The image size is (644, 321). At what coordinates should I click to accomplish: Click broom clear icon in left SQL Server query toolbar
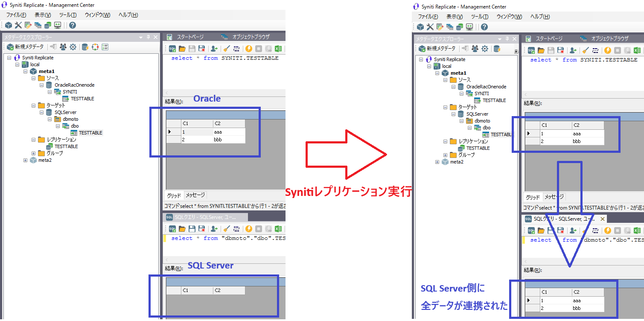(227, 229)
